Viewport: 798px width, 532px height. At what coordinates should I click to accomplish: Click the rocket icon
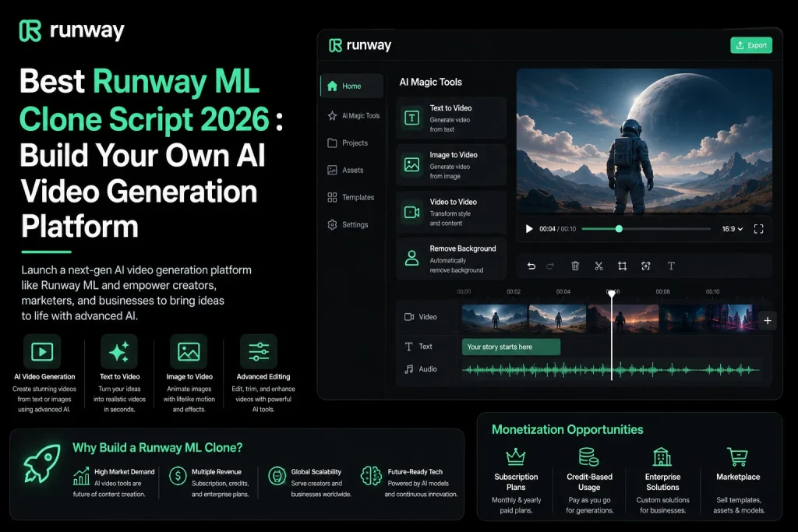[x=42, y=463]
